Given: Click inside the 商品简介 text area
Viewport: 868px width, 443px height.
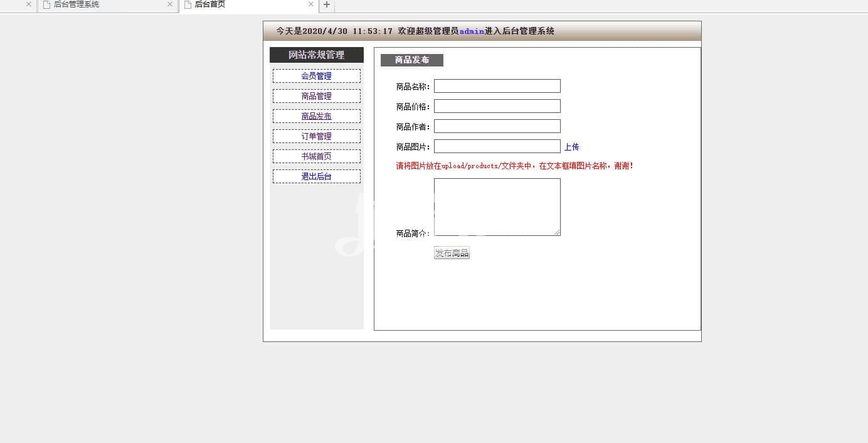Looking at the screenshot, I should coord(497,206).
